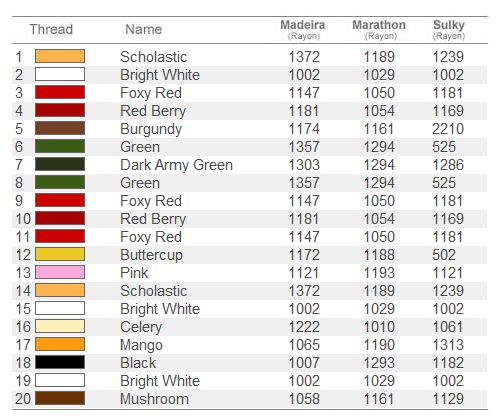
Task: Click the Mango orange swatch
Action: click(60, 344)
